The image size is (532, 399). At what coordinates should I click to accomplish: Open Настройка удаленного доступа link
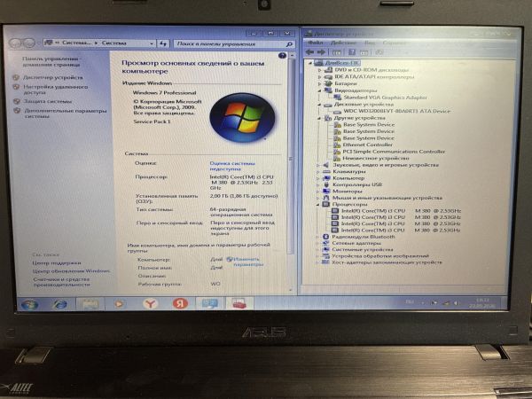[56, 90]
